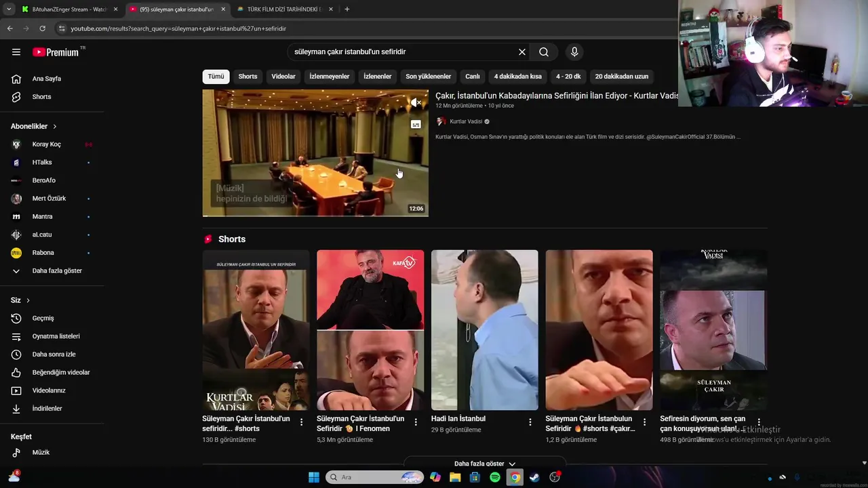Image resolution: width=868 pixels, height=488 pixels.
Task: Select the Tümü filter chip
Action: (x=216, y=77)
